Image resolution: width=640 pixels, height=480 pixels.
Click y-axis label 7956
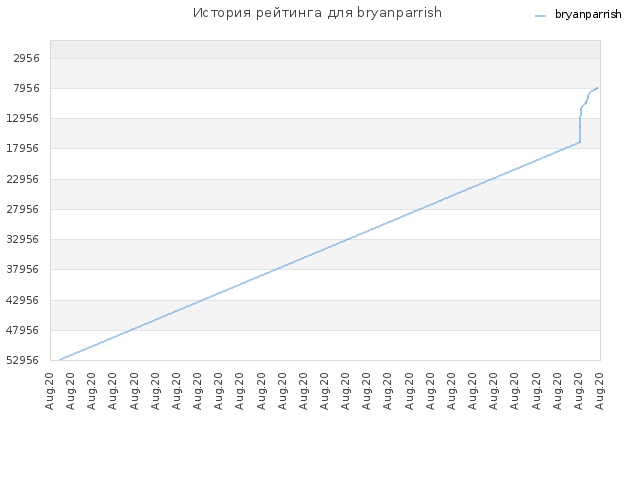(27, 88)
